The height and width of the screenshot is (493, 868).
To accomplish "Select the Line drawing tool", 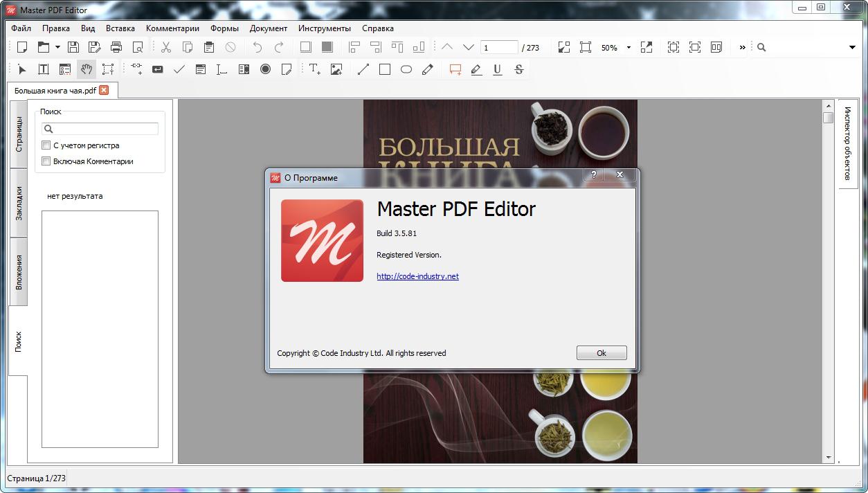I will 363,69.
